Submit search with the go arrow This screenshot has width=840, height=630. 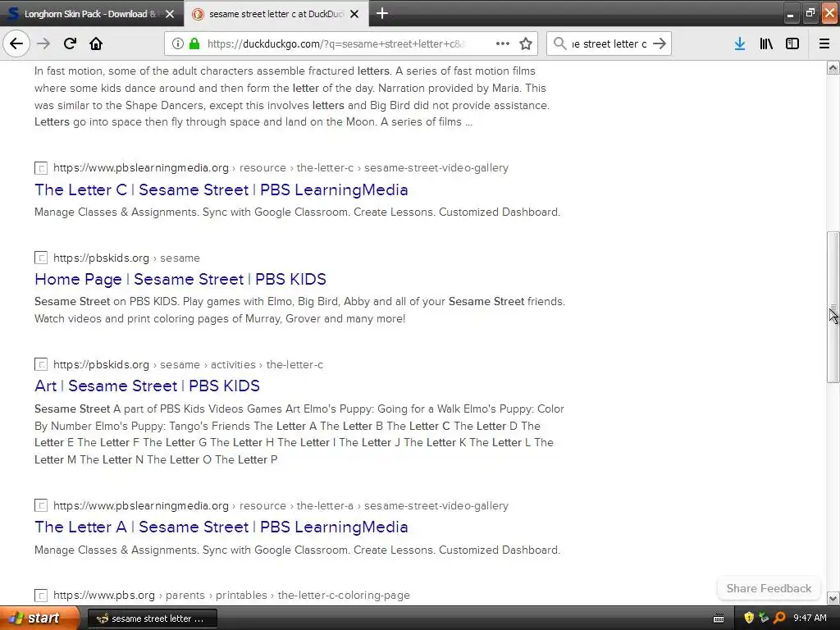pyautogui.click(x=660, y=43)
